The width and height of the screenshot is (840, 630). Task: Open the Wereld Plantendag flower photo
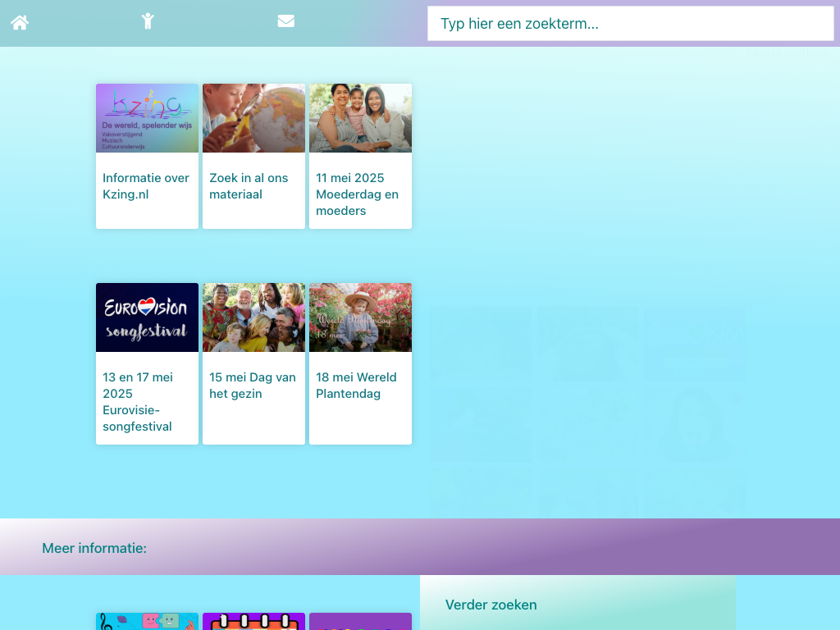click(361, 317)
